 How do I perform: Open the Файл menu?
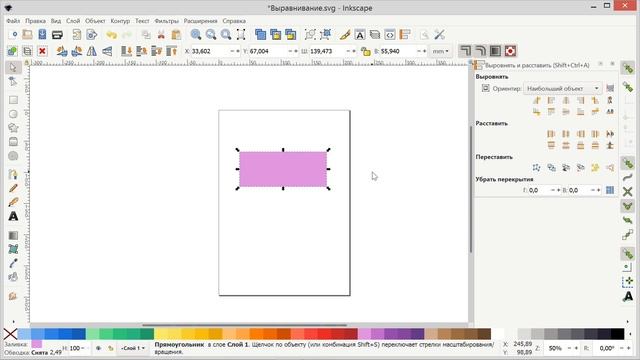tap(13, 21)
